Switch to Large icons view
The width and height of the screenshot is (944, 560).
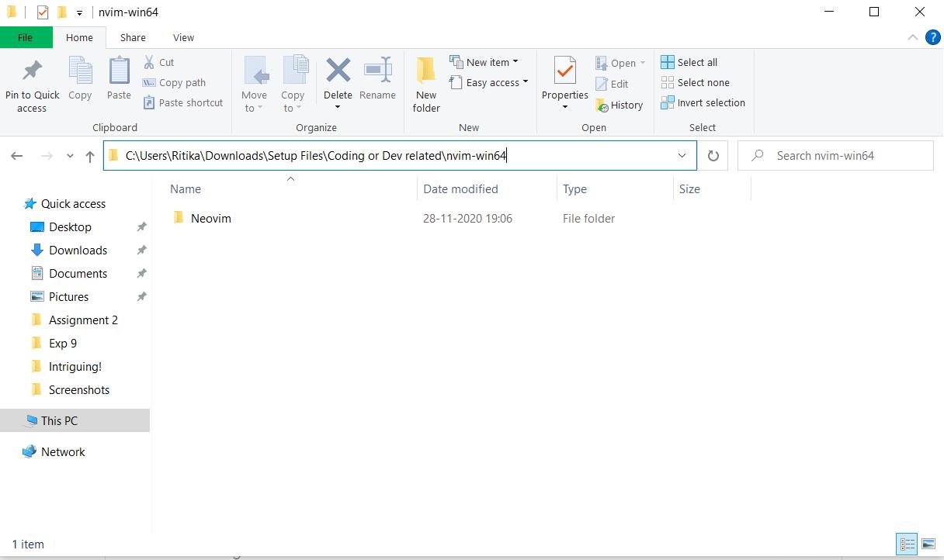pos(928,544)
